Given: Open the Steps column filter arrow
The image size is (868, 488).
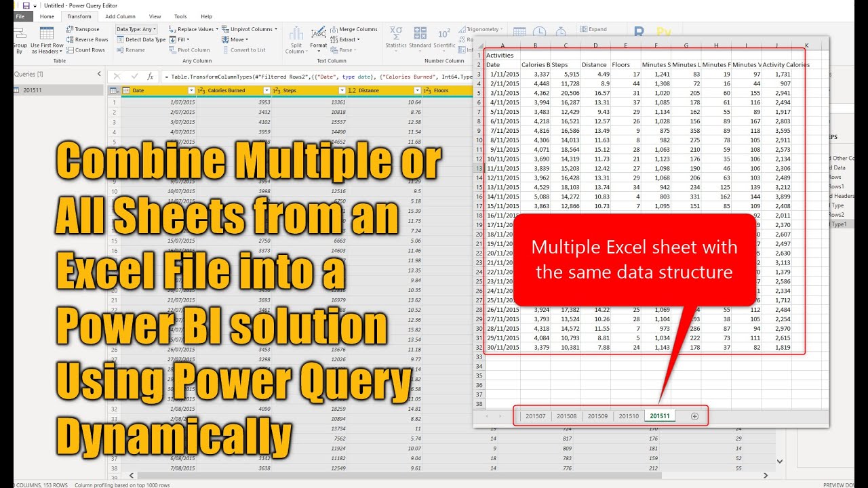Looking at the screenshot, I should click(341, 90).
